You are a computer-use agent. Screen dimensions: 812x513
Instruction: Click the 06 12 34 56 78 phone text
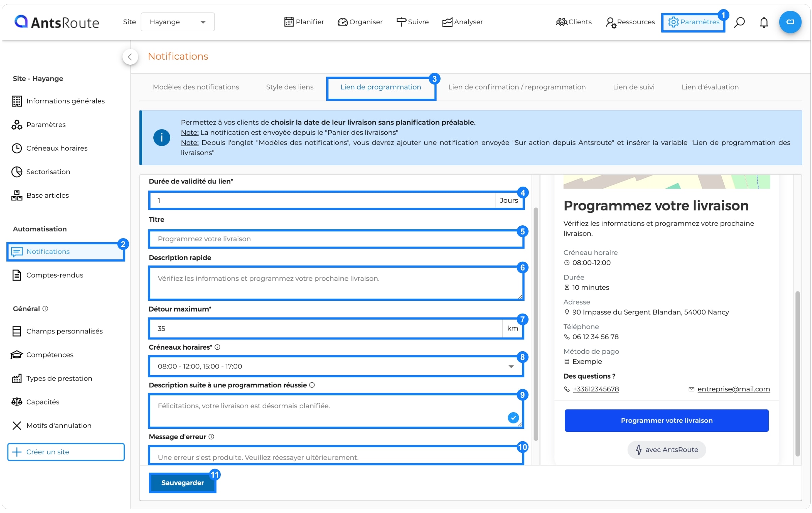[x=595, y=337]
